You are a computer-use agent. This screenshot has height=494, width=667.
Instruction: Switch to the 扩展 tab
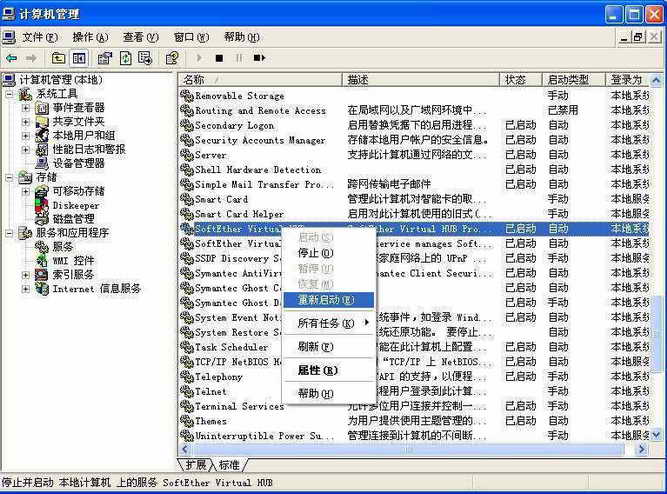[196, 465]
